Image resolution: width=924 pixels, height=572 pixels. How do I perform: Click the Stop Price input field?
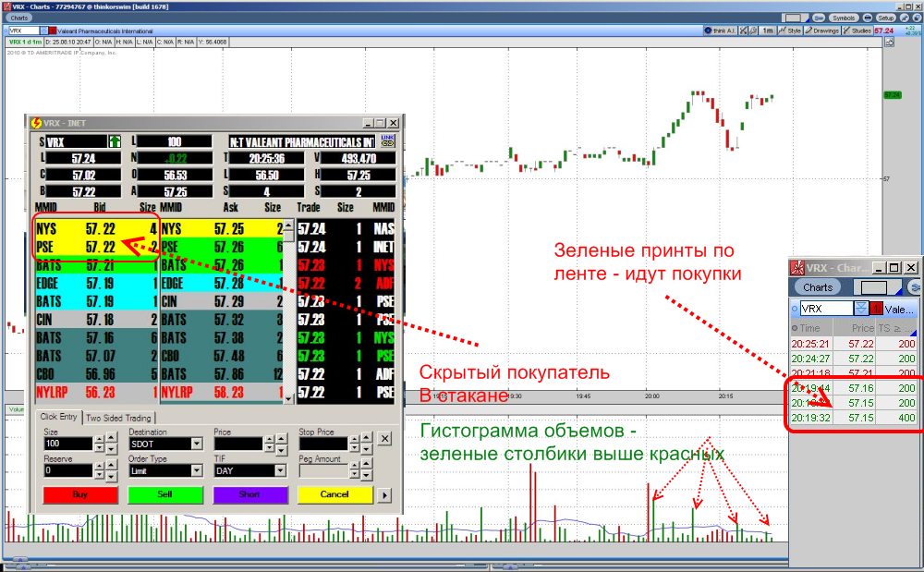[x=322, y=443]
